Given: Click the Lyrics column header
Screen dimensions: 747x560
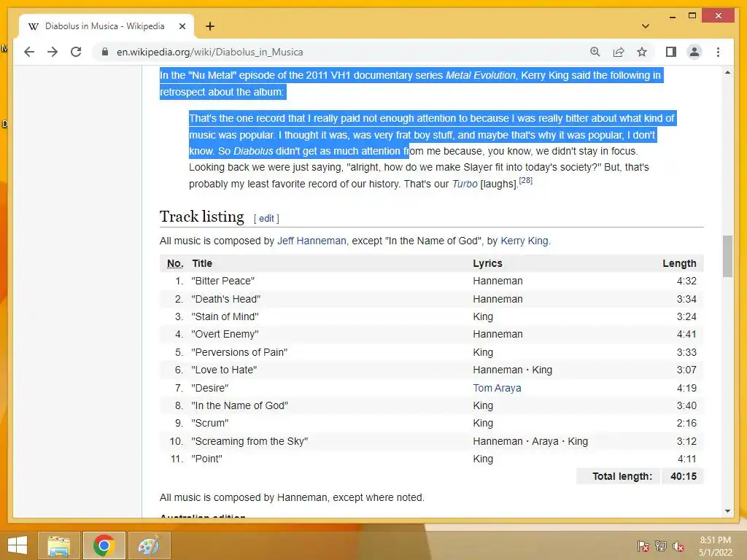Looking at the screenshot, I should coord(487,263).
